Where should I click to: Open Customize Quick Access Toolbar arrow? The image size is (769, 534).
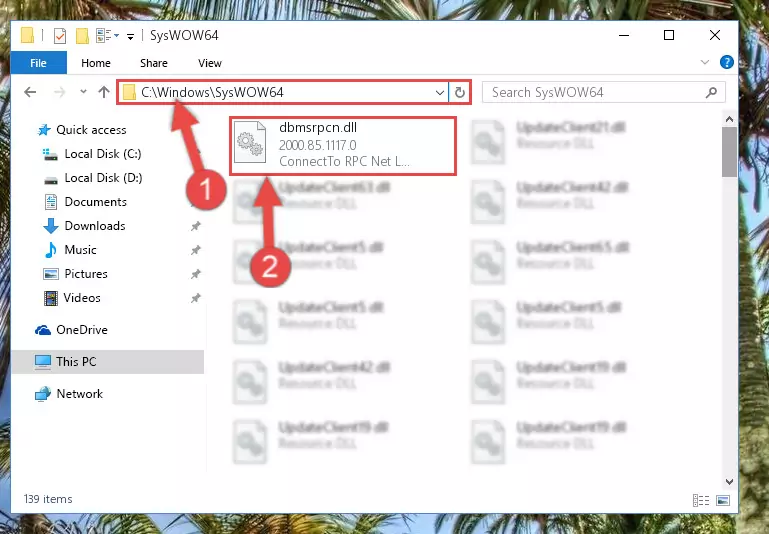(130, 36)
